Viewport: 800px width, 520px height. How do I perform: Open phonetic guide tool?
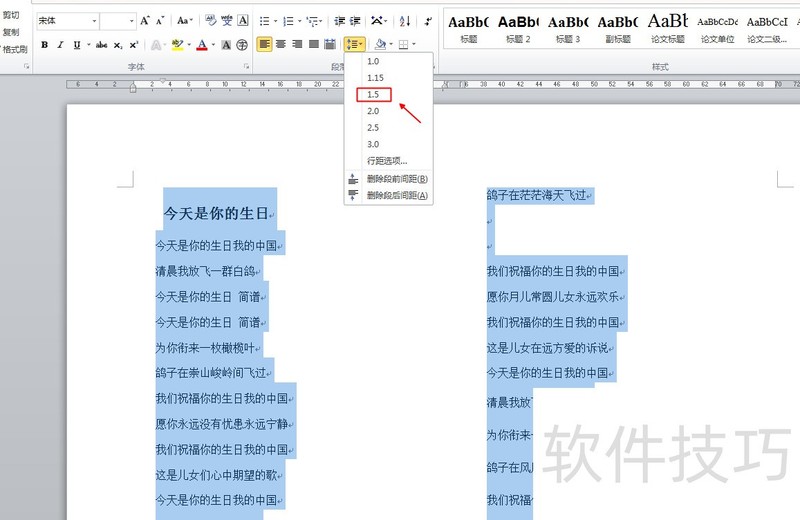click(227, 21)
